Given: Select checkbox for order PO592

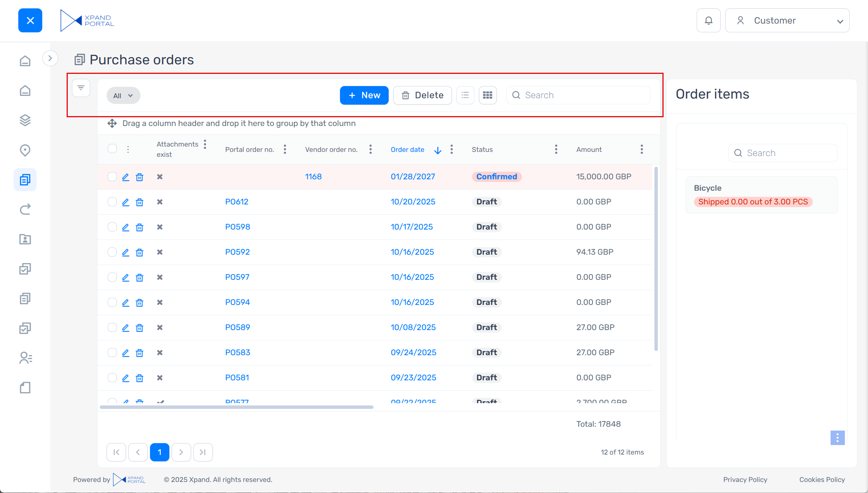Looking at the screenshot, I should [x=112, y=252].
